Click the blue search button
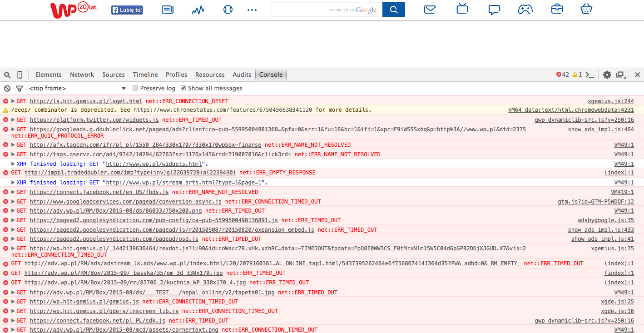Screen dimensions: 644x333 click(x=394, y=10)
